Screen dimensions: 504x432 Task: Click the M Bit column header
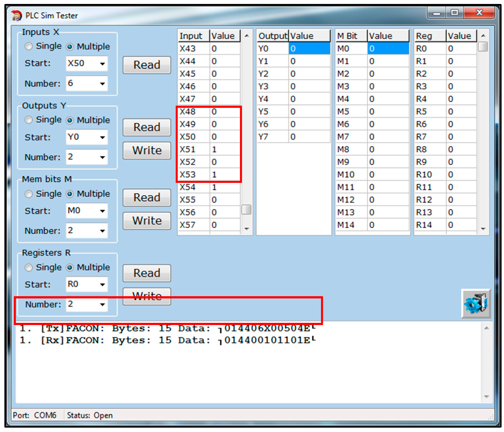click(351, 36)
